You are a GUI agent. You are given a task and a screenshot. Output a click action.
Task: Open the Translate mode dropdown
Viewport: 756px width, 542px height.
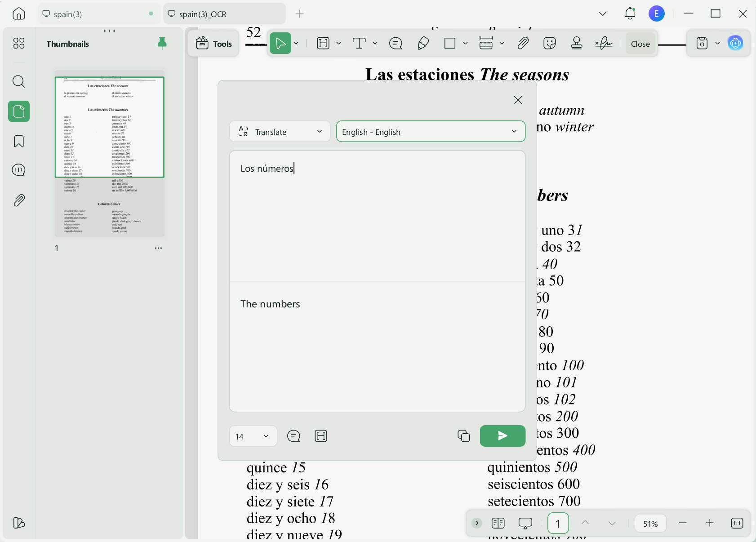point(280,132)
